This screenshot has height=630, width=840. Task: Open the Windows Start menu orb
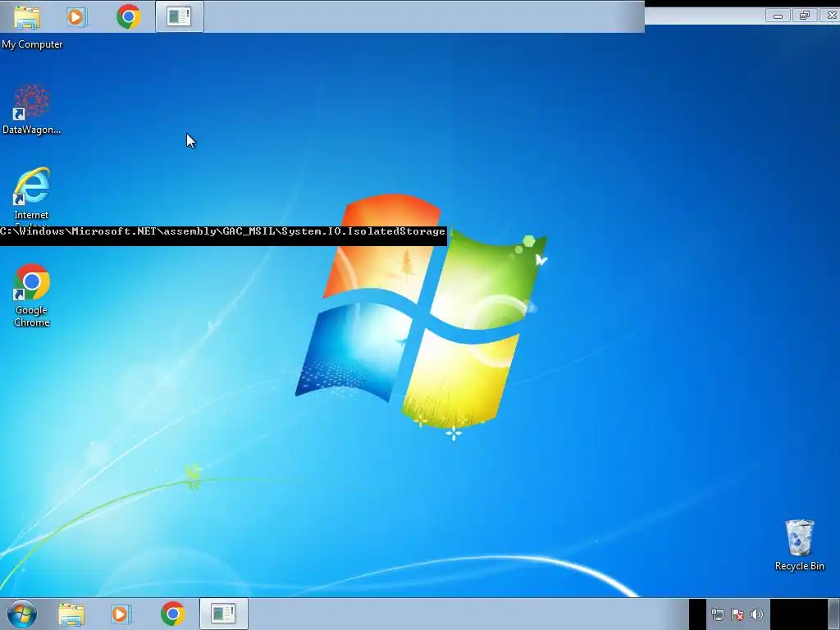[22, 614]
